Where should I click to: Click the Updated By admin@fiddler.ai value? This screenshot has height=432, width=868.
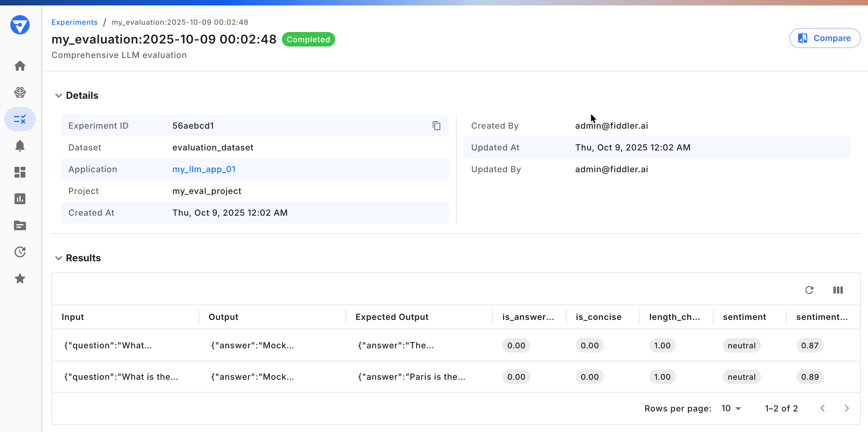tap(612, 169)
